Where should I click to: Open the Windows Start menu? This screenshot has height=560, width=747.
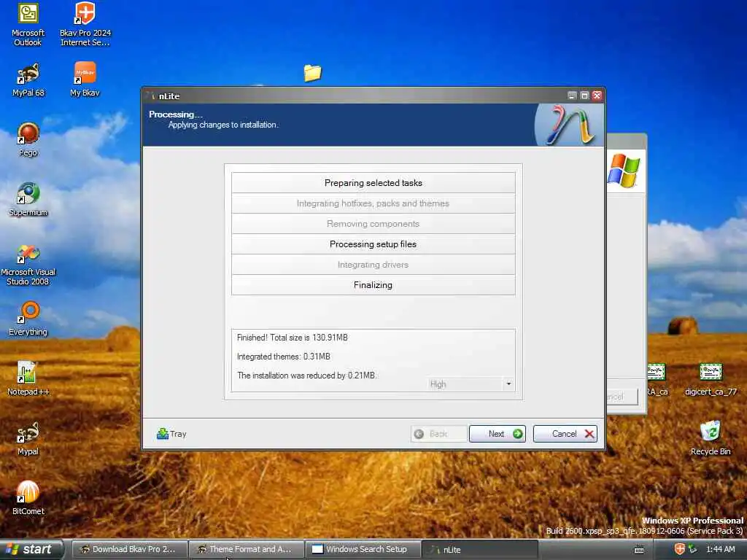(x=31, y=549)
